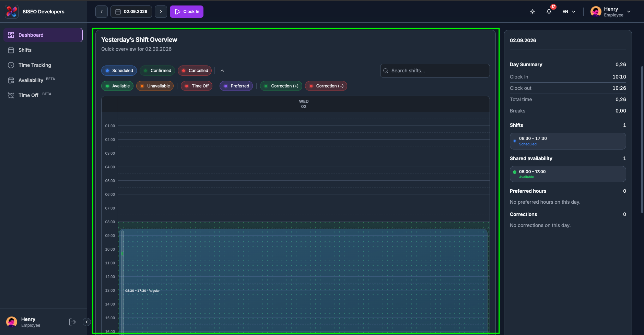Select Dashboard in the sidebar

pyautogui.click(x=43, y=35)
